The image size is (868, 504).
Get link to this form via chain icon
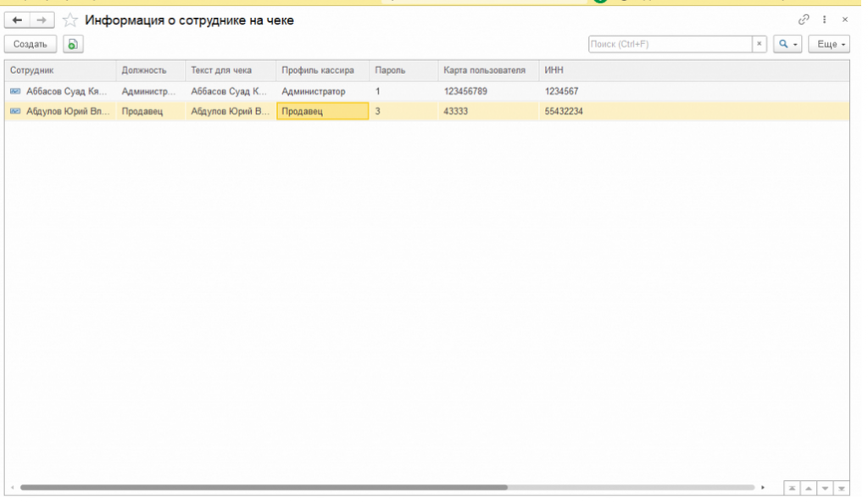point(804,20)
